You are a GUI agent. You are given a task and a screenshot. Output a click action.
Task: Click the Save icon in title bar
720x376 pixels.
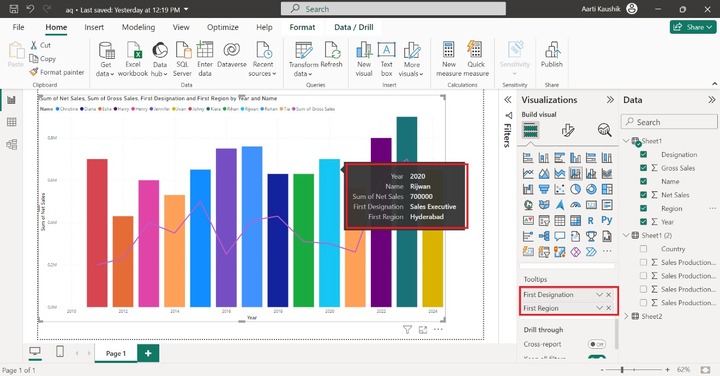pos(14,9)
